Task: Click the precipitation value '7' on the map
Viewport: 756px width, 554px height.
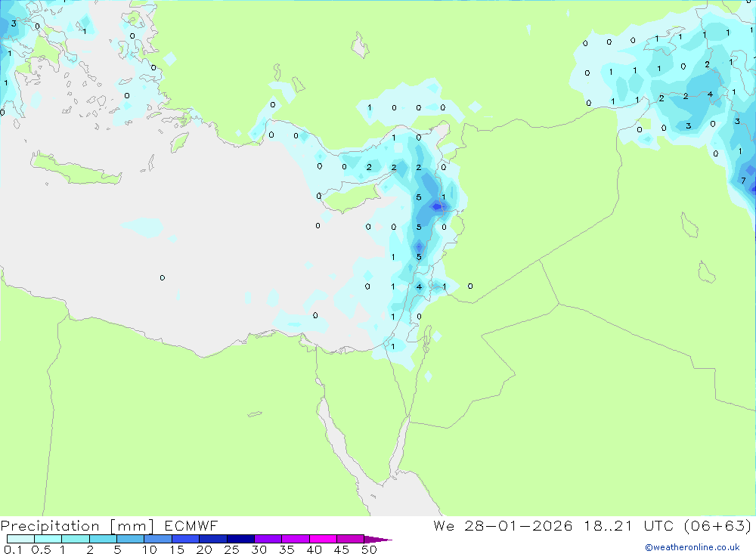Action: click(743, 181)
